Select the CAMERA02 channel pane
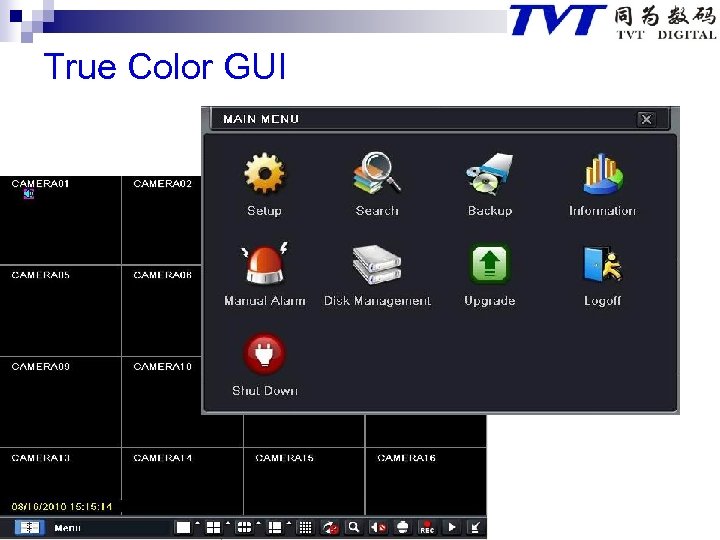Screen dimensions: 720x540 pos(162,219)
